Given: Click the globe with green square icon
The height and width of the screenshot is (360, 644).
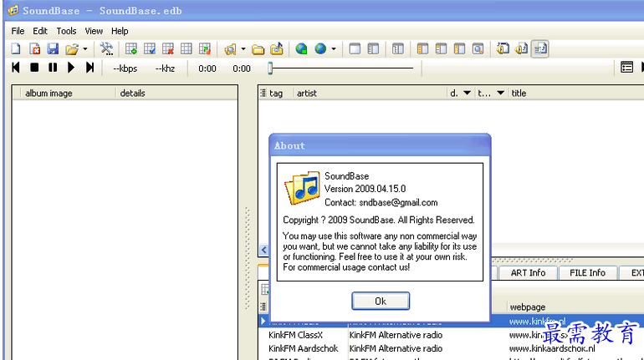Looking at the screenshot, I should (x=301, y=49).
